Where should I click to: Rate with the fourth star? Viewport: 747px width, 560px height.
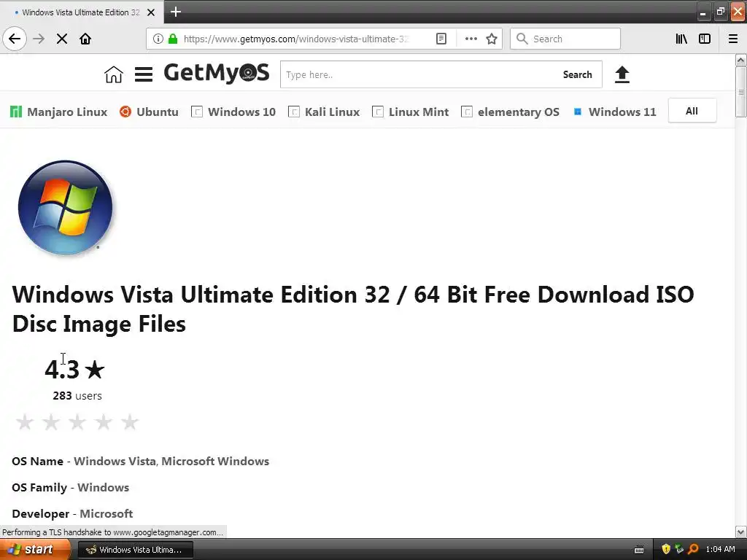(104, 422)
